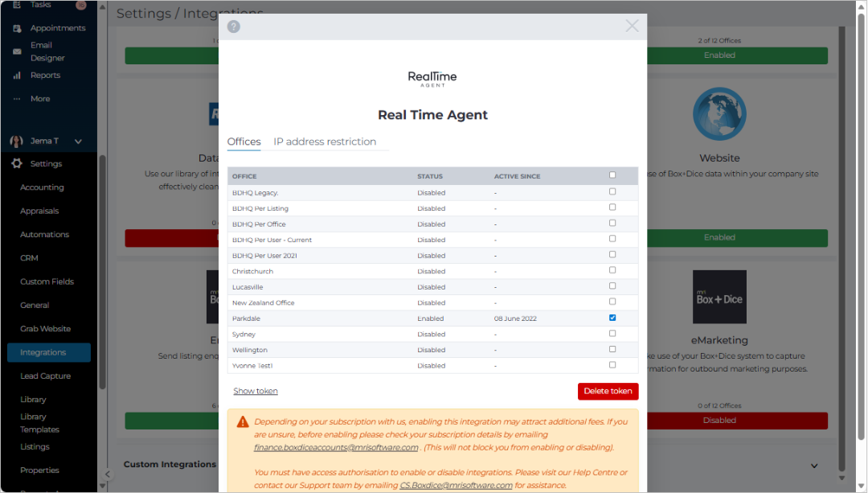Open Properties settings item
Screen dimensions: 868x493
click(x=39, y=470)
